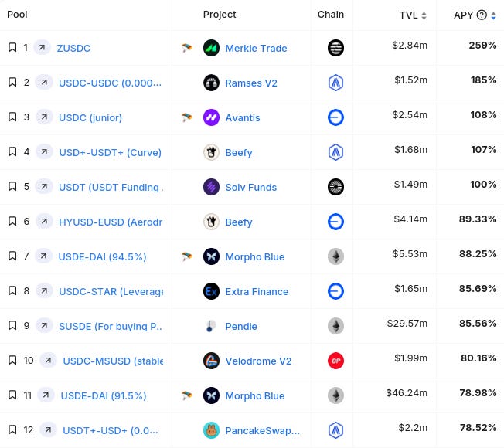Open the Beefy link in HYUSD-EUSD row
Image resolution: width=504 pixels, height=448 pixels.
tap(239, 222)
